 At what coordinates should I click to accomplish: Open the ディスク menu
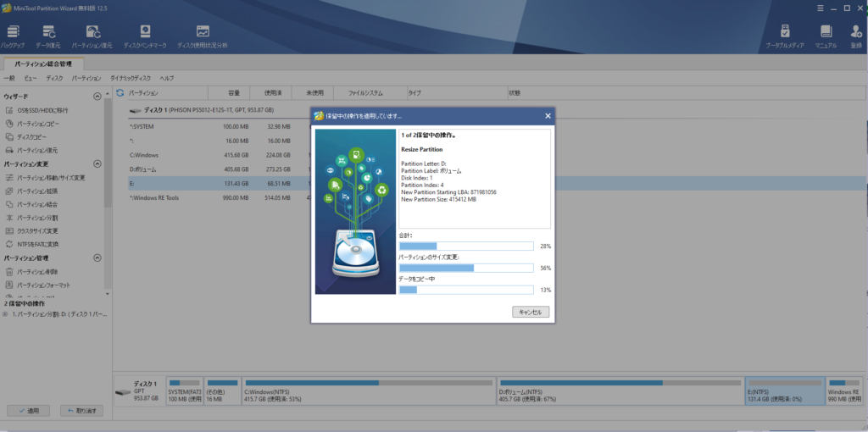tap(54, 78)
